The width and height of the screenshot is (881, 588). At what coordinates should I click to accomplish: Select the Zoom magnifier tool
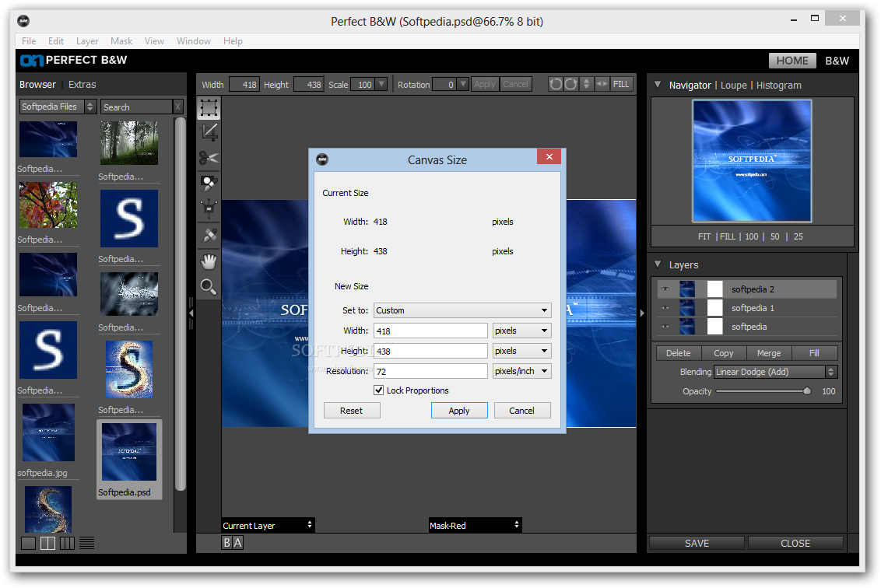(x=209, y=287)
